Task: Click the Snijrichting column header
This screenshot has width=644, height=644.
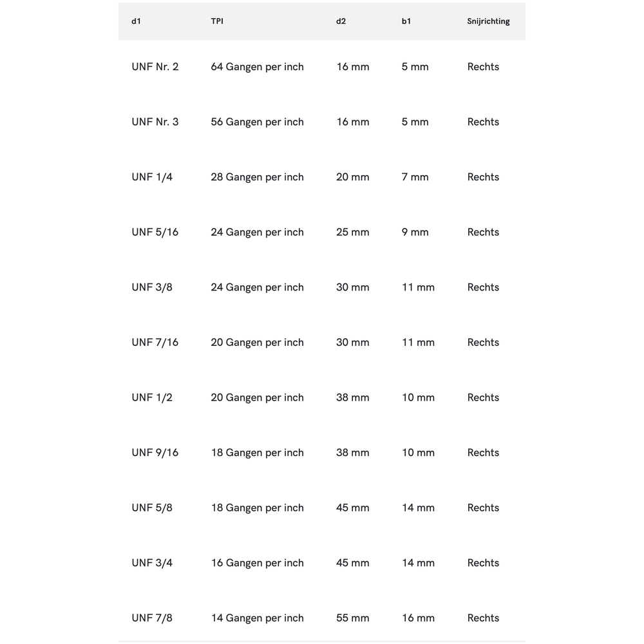Action: [x=488, y=21]
